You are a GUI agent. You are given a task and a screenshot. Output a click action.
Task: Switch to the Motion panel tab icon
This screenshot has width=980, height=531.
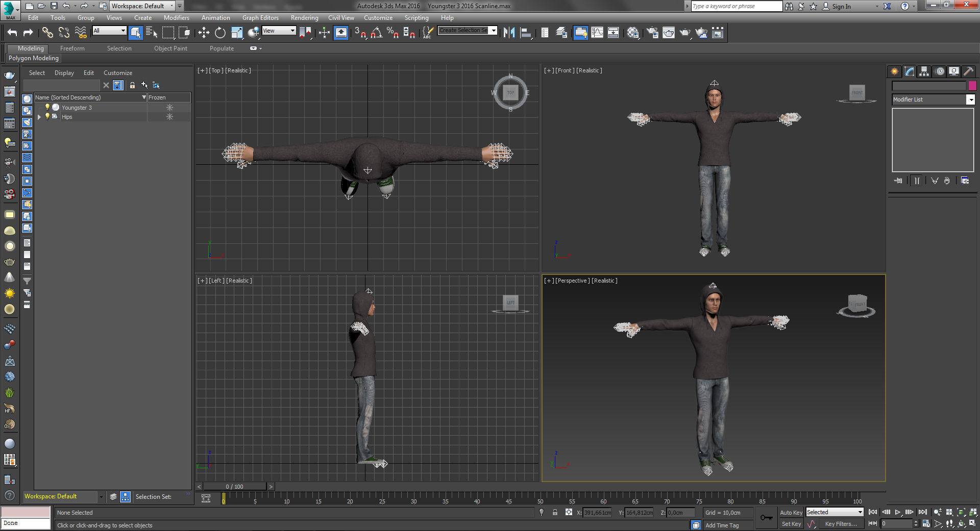coord(940,71)
